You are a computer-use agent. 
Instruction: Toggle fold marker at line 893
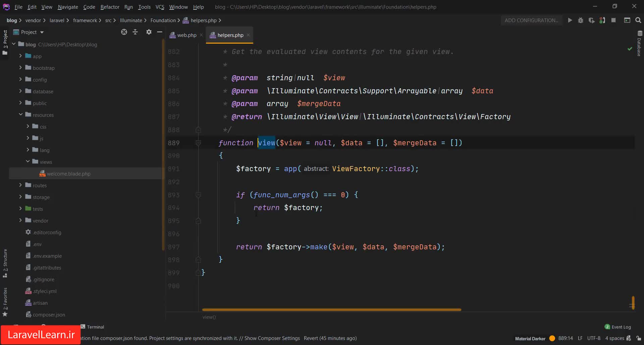click(198, 195)
